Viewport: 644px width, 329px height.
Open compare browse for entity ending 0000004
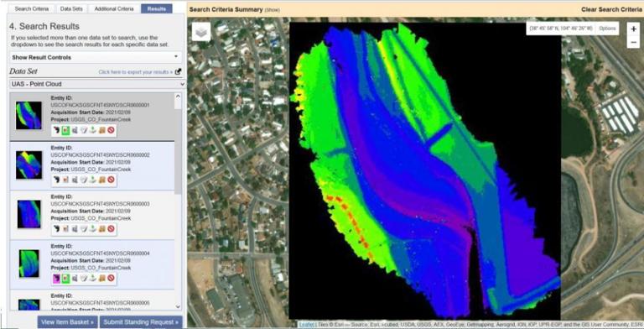(75, 279)
